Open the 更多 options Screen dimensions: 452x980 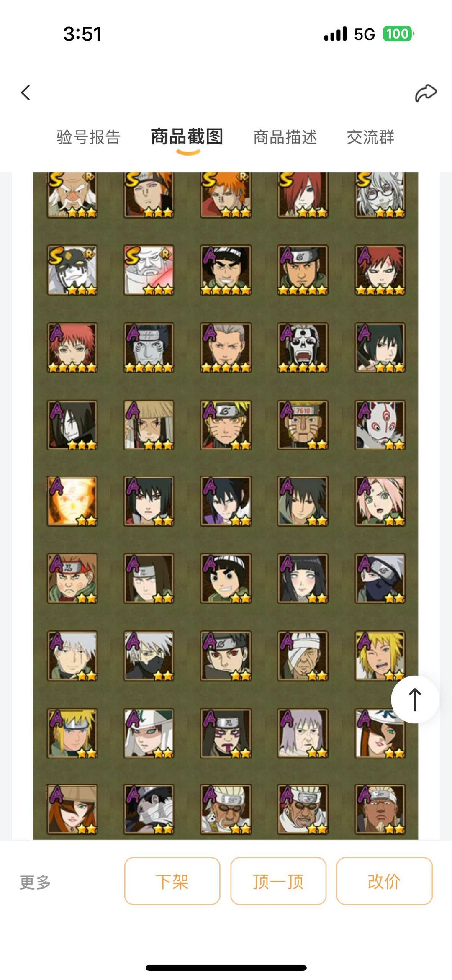35,882
